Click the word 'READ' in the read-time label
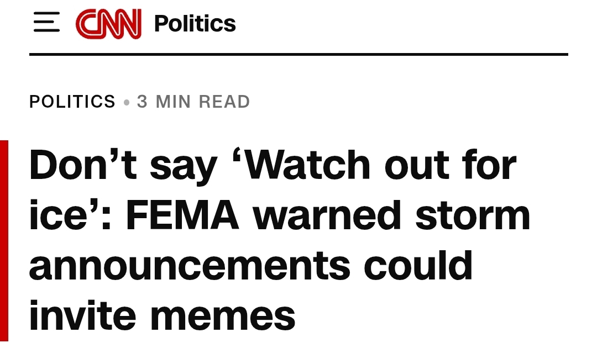The width and height of the screenshot is (597, 364). tap(224, 102)
